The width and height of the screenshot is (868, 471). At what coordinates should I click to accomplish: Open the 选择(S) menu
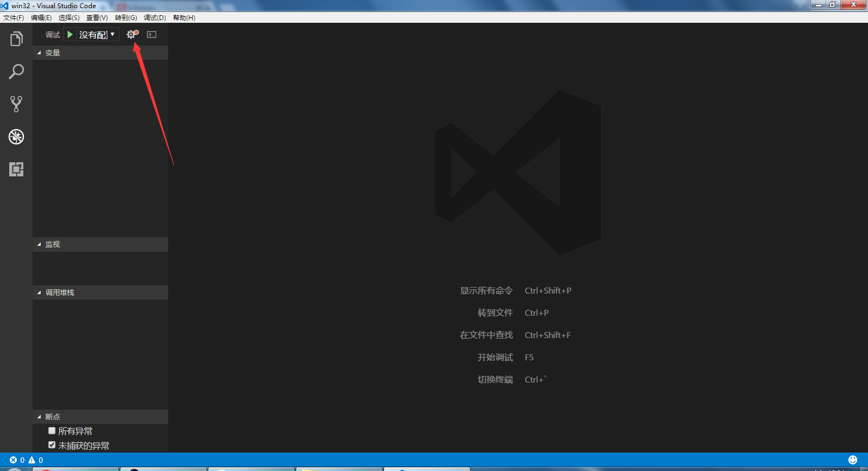click(x=69, y=18)
